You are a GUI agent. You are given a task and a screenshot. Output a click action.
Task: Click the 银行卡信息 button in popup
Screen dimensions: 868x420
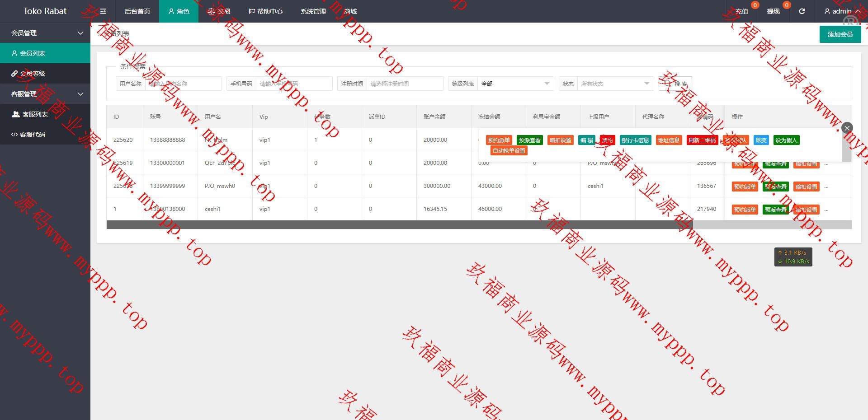pos(635,140)
